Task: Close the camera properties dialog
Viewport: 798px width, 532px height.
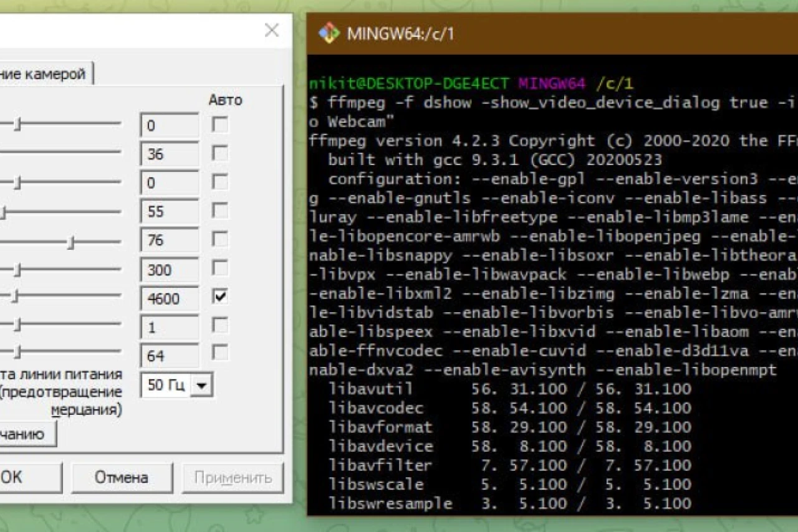Action: pos(271,30)
